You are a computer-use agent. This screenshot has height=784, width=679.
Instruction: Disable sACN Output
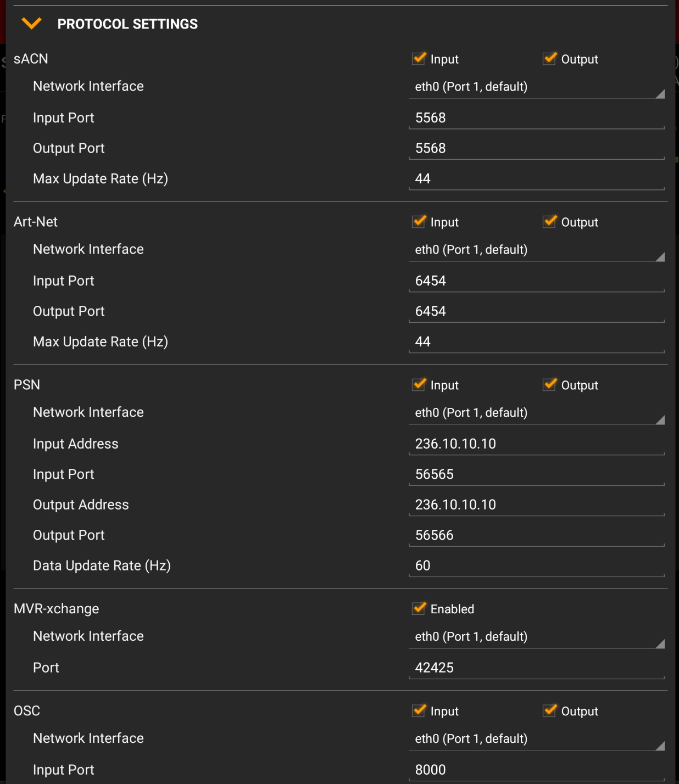point(549,59)
